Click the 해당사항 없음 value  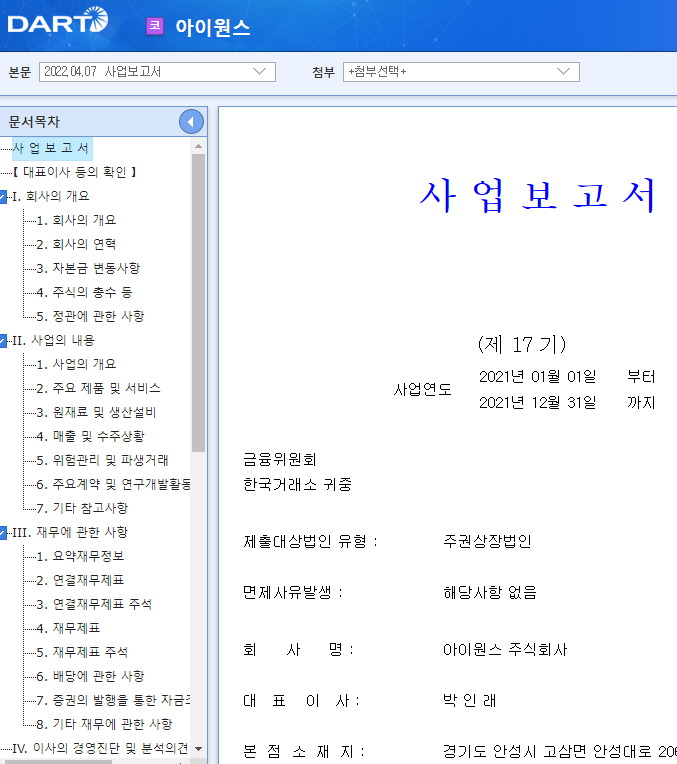click(490, 592)
